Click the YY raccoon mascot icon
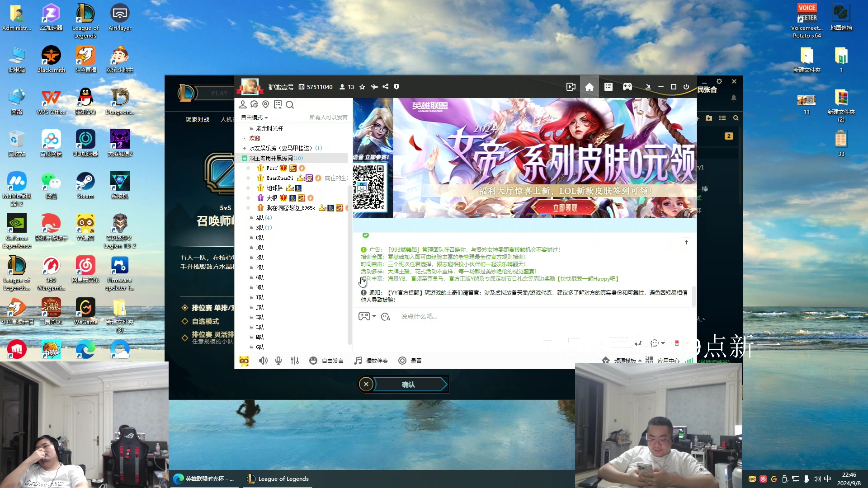This screenshot has width=868, height=488. point(244,361)
